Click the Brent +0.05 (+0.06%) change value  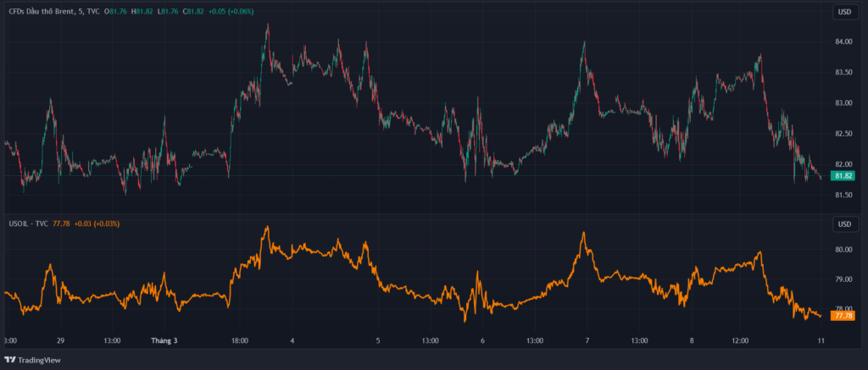click(230, 11)
